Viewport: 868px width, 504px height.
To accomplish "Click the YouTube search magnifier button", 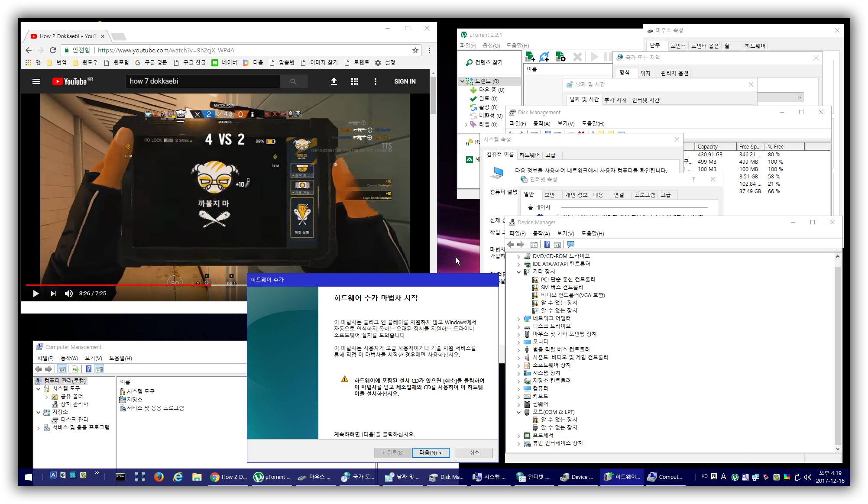I will point(293,81).
